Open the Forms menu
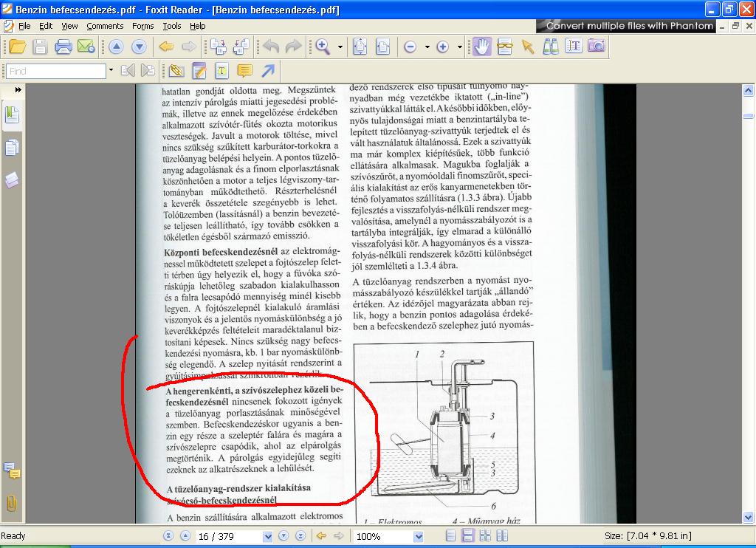Viewport: 756px width, 548px height. [x=142, y=26]
